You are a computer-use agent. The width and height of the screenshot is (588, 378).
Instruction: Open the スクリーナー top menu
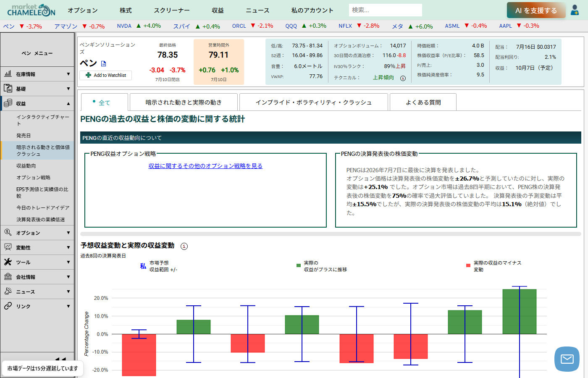(x=172, y=10)
